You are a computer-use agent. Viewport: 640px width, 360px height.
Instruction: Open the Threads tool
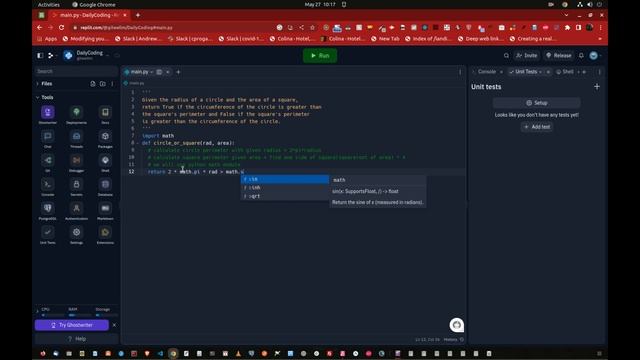(76, 136)
